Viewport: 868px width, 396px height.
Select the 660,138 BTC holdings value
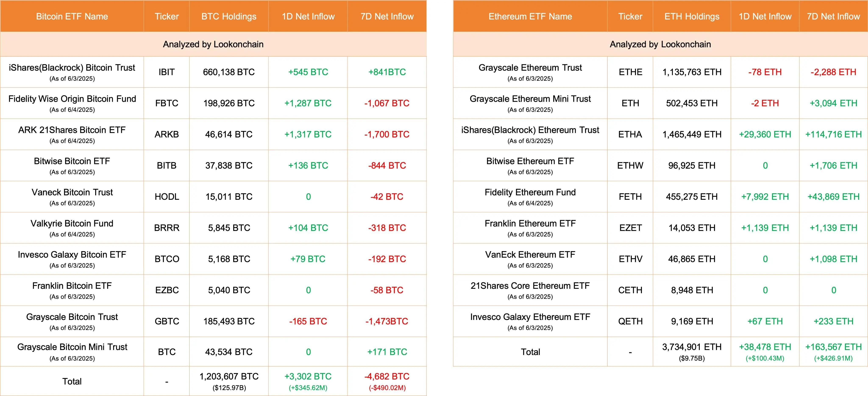[x=229, y=72]
